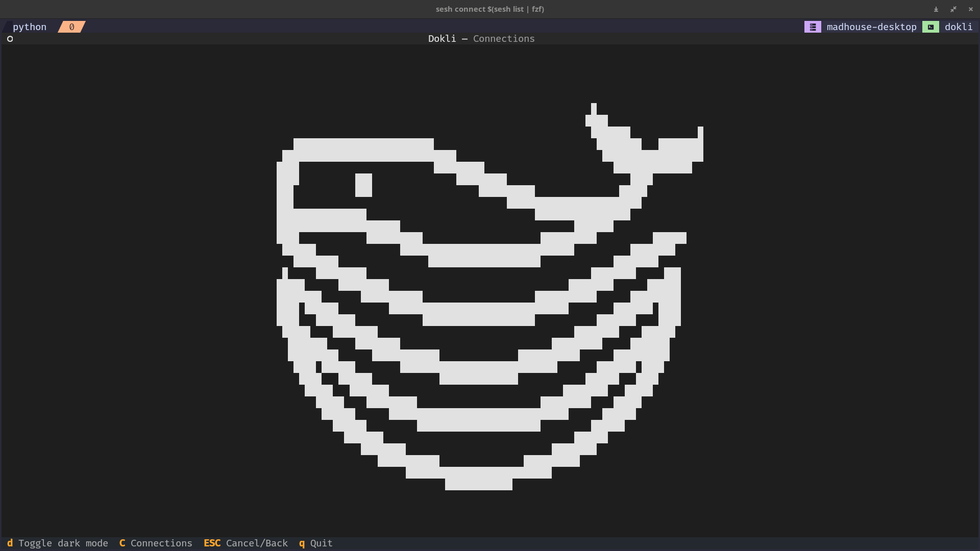The width and height of the screenshot is (980, 551).
Task: Click the Quit shortcut in footer
Action: pos(316,543)
